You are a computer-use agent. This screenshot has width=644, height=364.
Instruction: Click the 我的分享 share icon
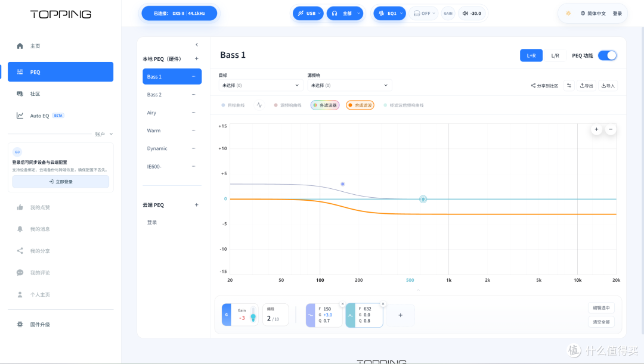click(20, 251)
